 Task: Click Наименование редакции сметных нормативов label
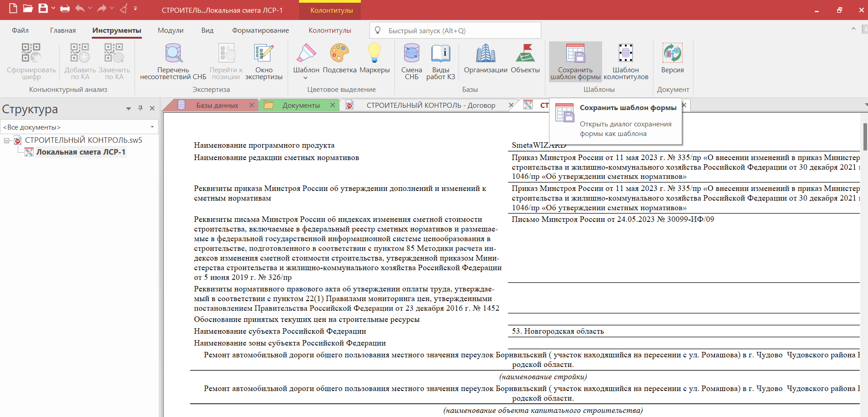(x=276, y=157)
